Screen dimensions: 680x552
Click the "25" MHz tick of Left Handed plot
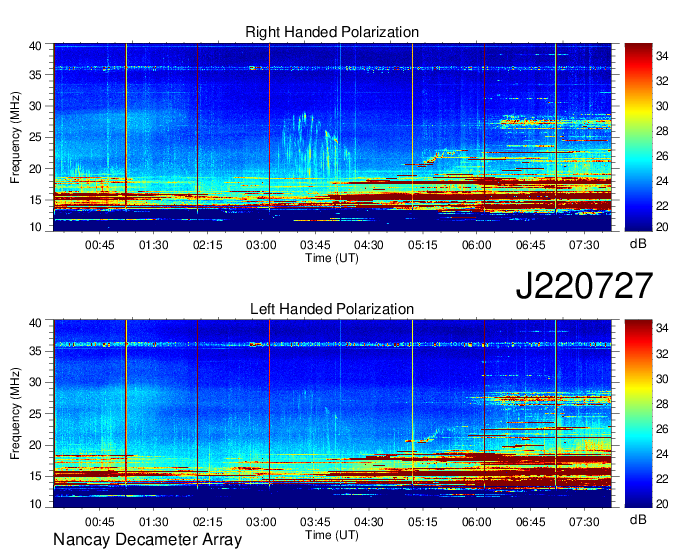click(x=35, y=413)
